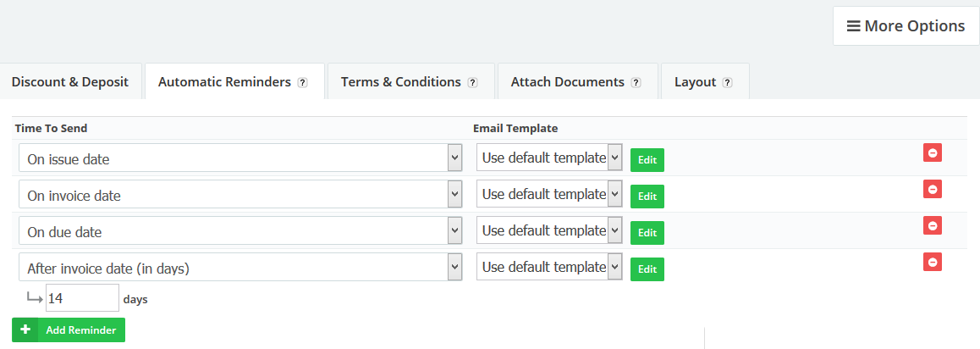
Task: Switch to Discount & Deposit tab
Action: pos(69,82)
